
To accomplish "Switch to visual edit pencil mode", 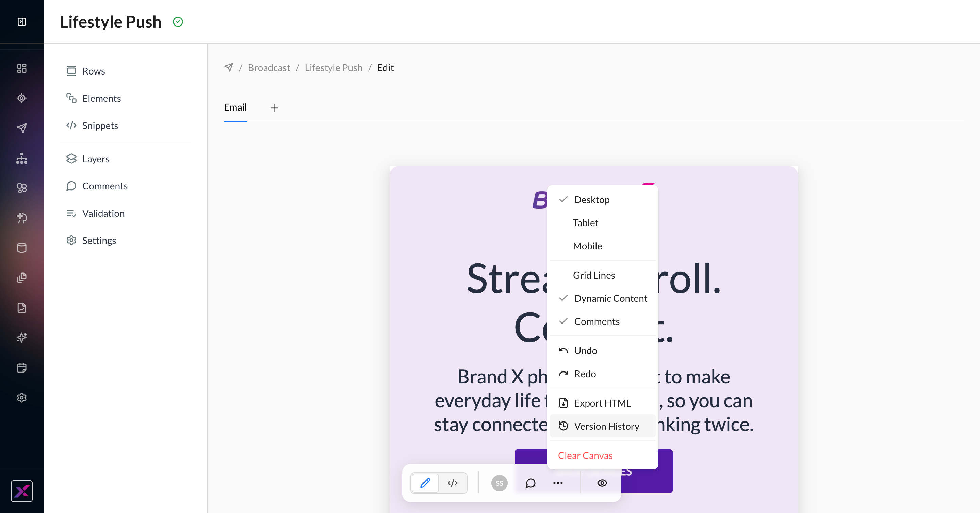I will [x=425, y=483].
